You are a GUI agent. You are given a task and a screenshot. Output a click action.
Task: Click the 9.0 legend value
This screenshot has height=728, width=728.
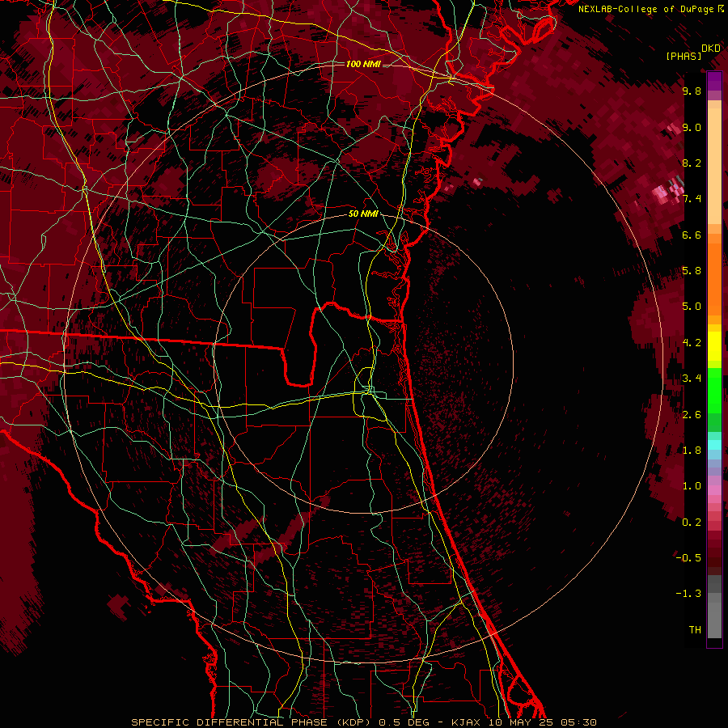pyautogui.click(x=692, y=127)
